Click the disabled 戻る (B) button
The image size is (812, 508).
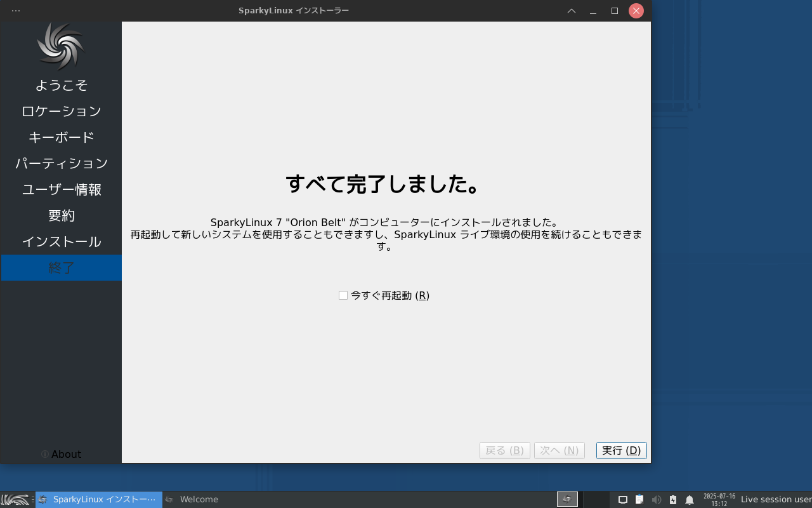[505, 450]
